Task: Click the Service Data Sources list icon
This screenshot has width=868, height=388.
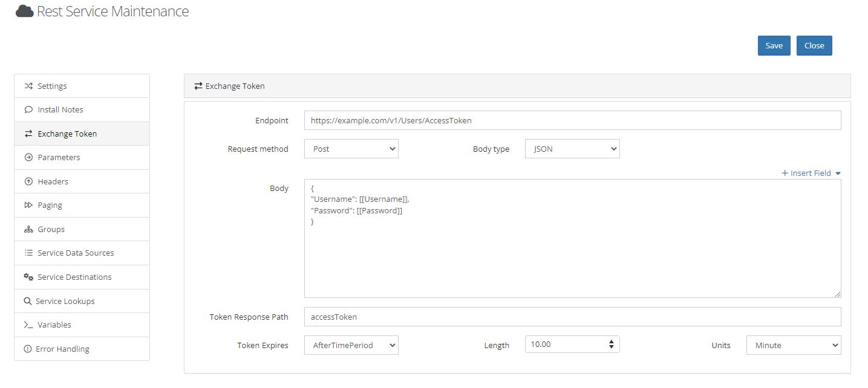Action: pyautogui.click(x=28, y=253)
